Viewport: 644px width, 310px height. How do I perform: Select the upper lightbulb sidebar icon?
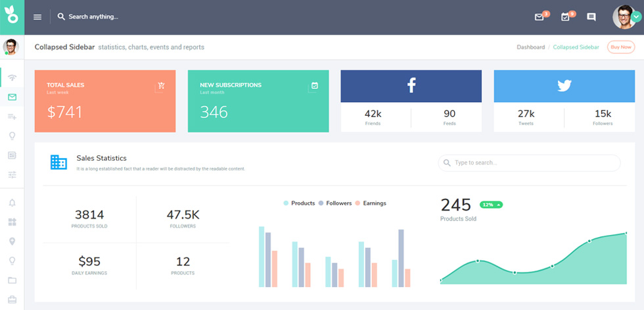pos(12,136)
